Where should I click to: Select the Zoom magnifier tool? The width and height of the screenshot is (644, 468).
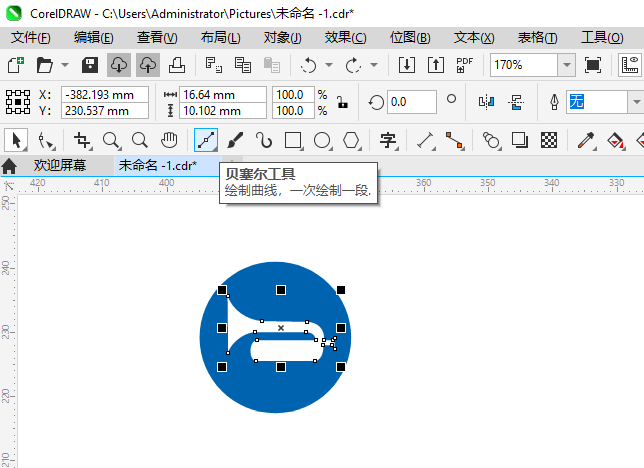[x=111, y=141]
